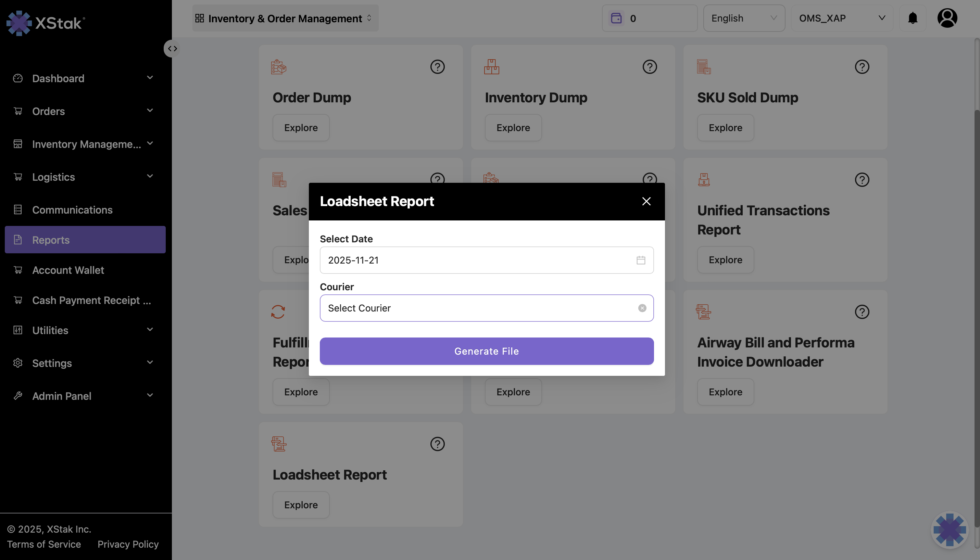Viewport: 980px width, 560px height.
Task: Open Inventory & Order Management switcher
Action: [285, 18]
